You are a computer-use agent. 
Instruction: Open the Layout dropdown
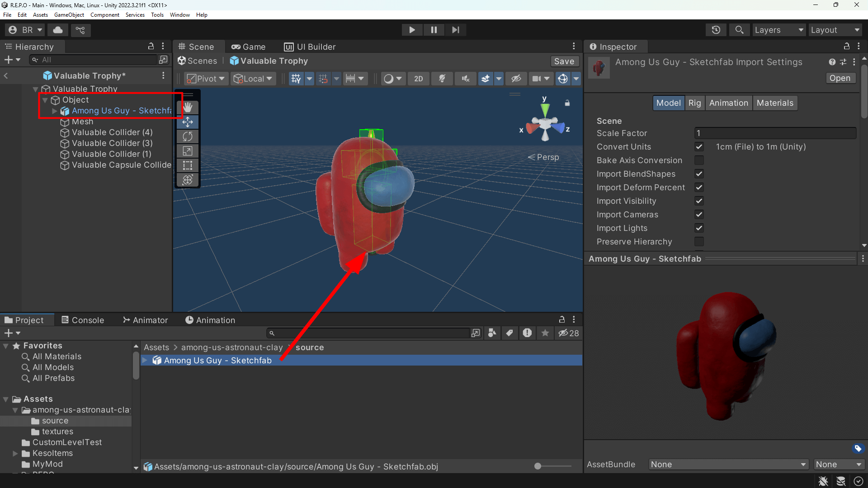[x=835, y=30]
